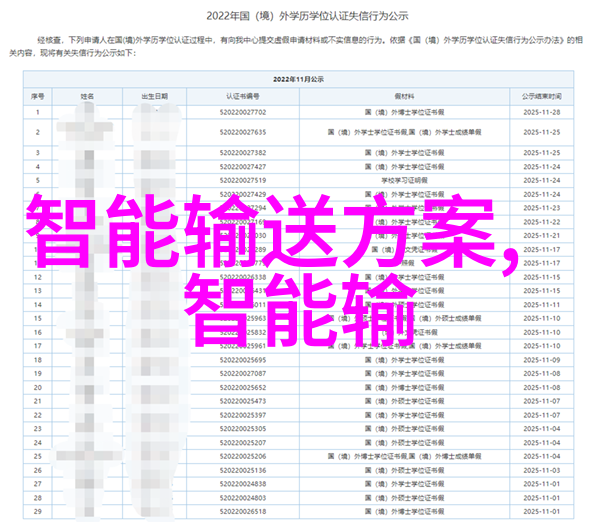The height and width of the screenshot is (522, 600).
Task: Click the end date "2025-11-28" in row 1
Action: point(542,112)
